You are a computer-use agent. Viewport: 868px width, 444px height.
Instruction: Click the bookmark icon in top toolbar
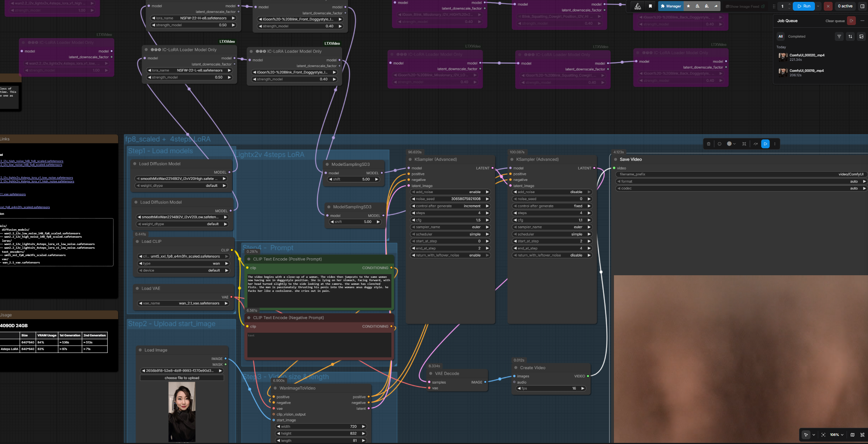pyautogui.click(x=650, y=6)
